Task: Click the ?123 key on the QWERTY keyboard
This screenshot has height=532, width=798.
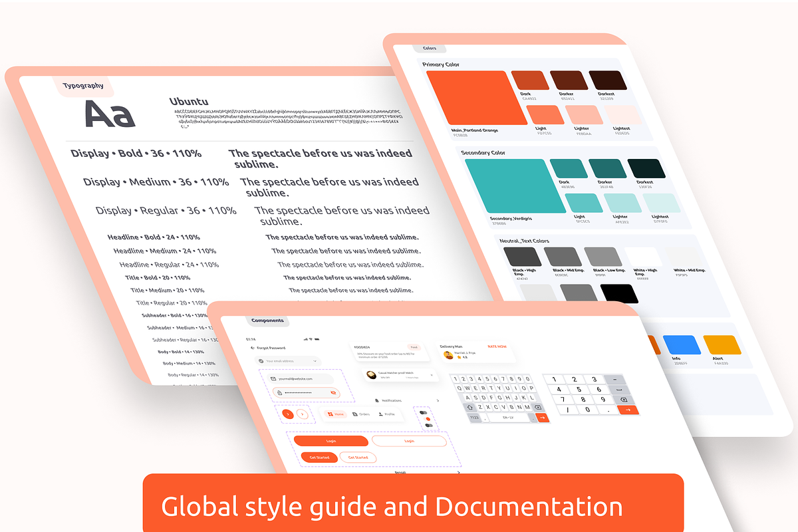Action: coord(474,418)
